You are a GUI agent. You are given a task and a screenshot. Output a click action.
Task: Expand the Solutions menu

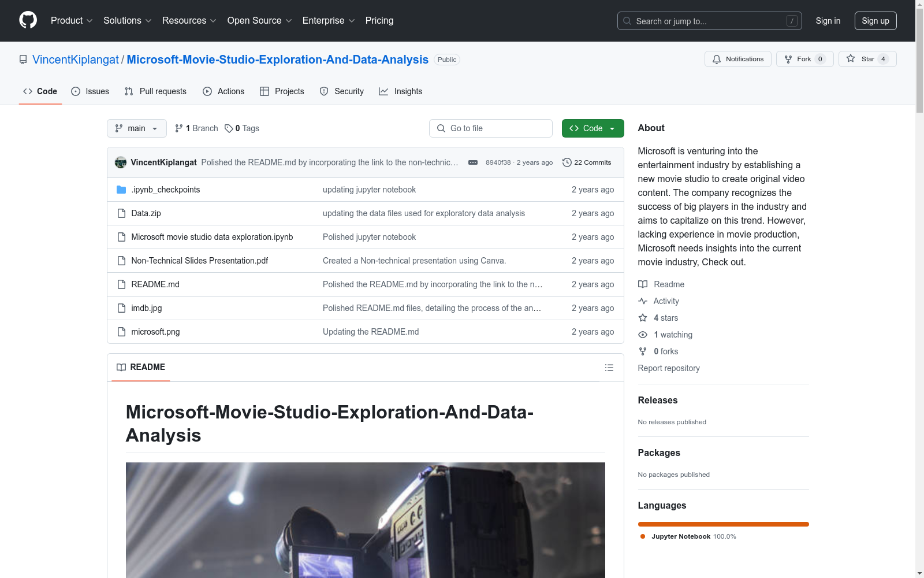point(128,21)
